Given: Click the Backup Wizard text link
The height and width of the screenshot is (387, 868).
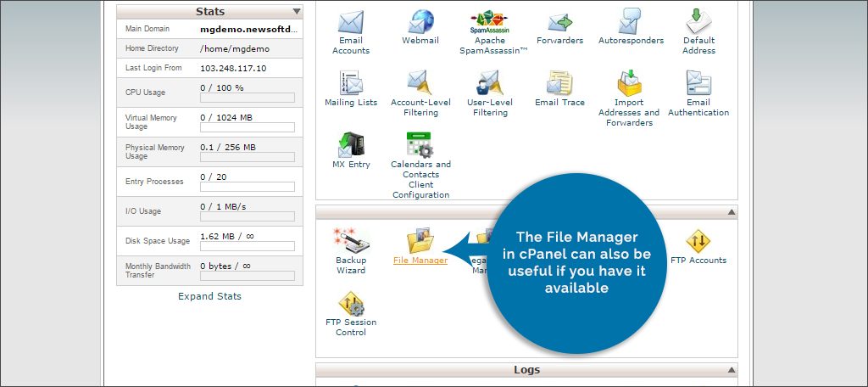Looking at the screenshot, I should tap(351, 265).
